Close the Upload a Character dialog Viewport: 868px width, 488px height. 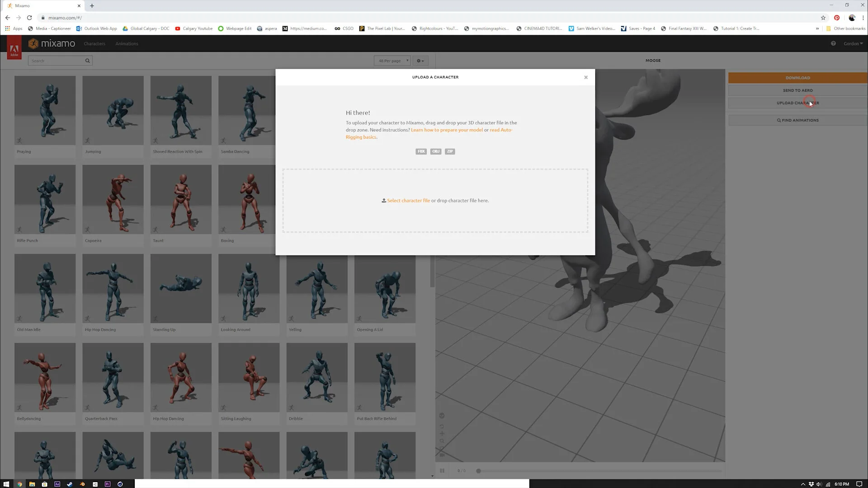click(x=585, y=77)
